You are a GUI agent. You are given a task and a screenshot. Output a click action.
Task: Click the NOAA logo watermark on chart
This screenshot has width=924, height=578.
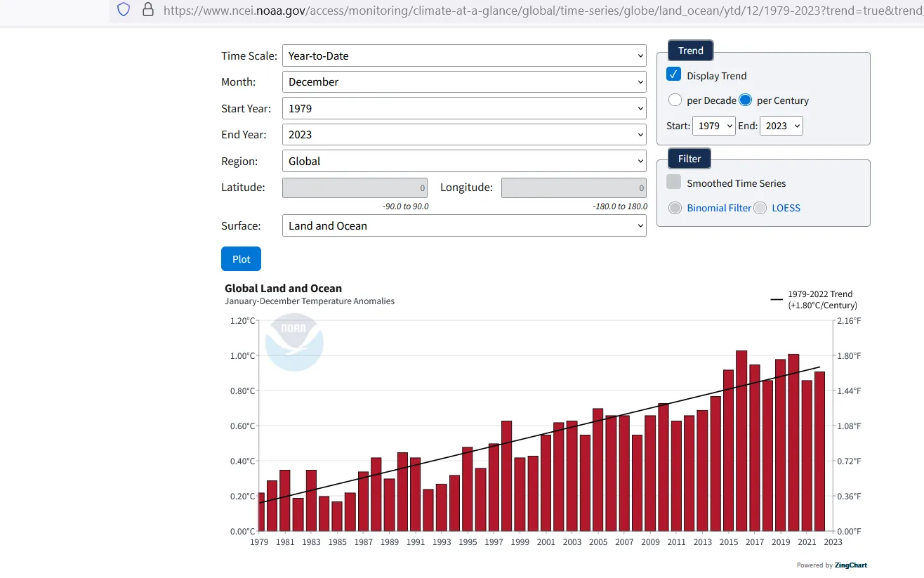pyautogui.click(x=293, y=342)
